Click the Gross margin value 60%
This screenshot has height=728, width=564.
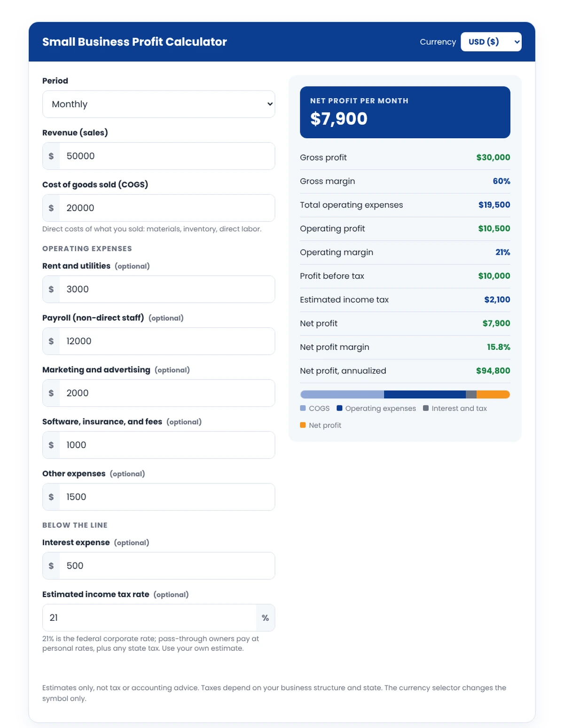[x=501, y=181]
